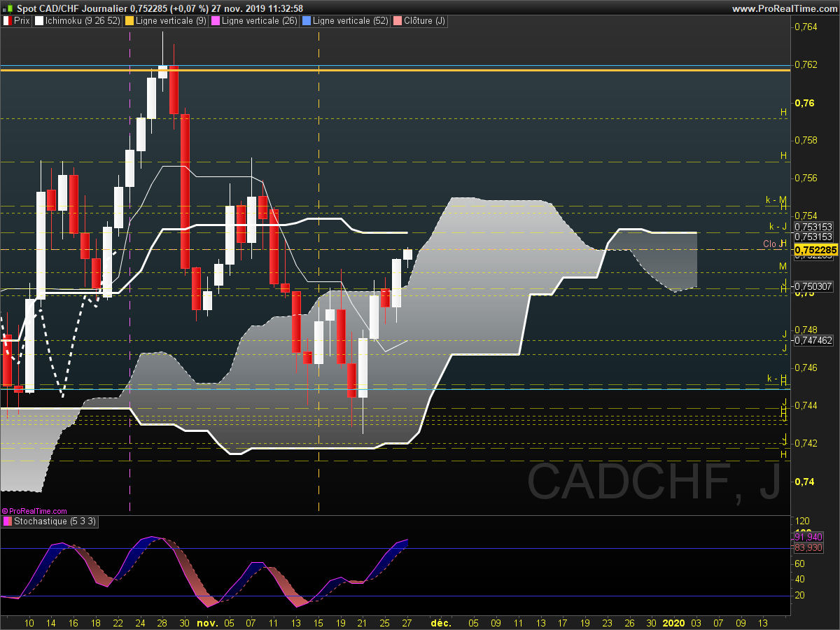Open the Prix legend settings

[x=16, y=21]
